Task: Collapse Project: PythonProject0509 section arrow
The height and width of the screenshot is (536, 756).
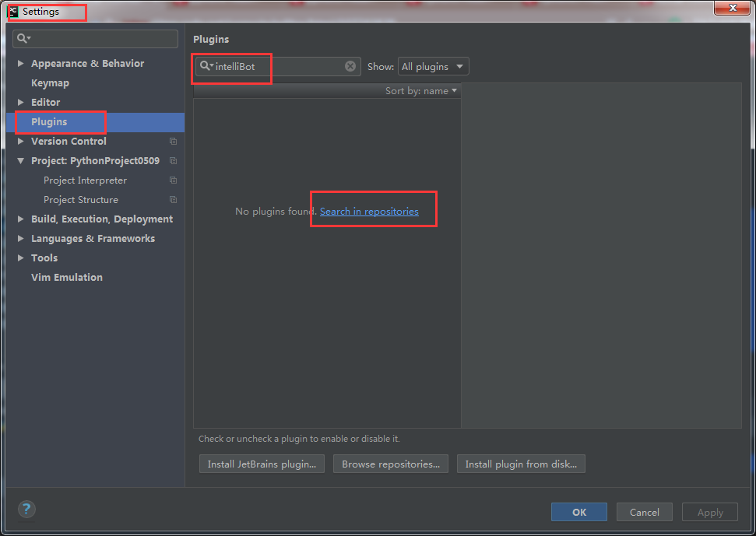Action: [21, 160]
